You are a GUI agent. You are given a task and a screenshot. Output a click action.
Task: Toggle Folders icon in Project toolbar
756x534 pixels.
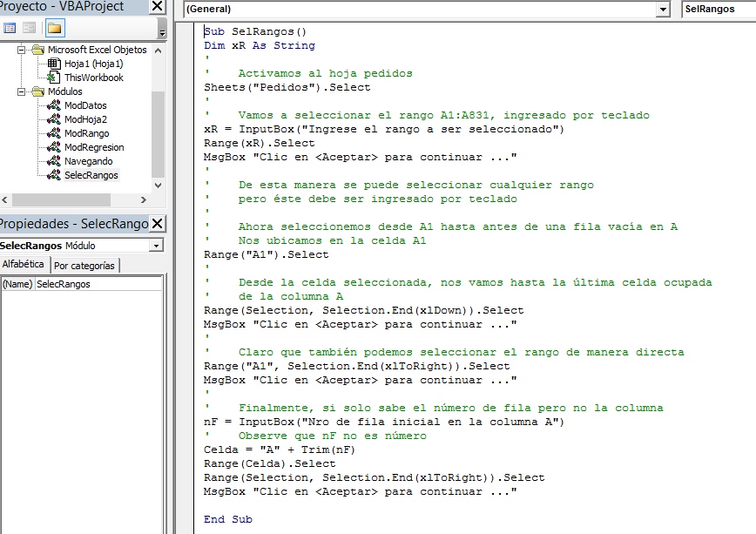55,29
